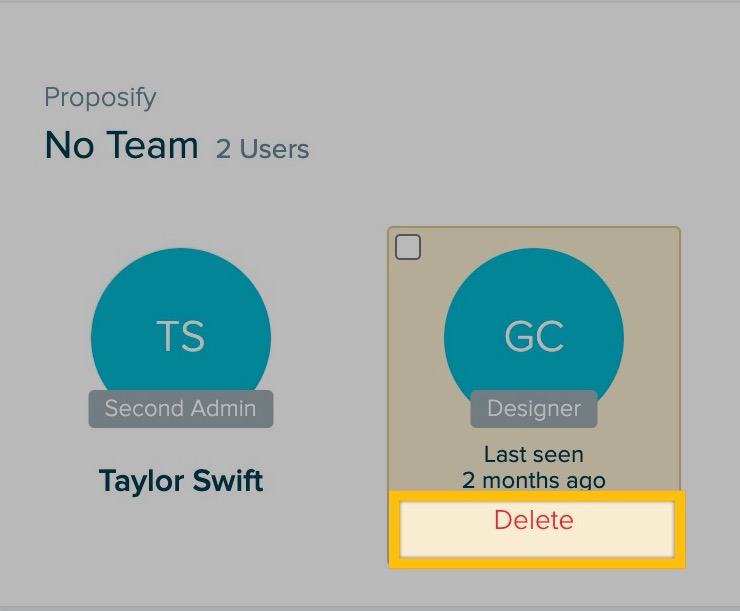The image size is (740, 611).
Task: Click the Second Admin role badge
Action: point(181,409)
